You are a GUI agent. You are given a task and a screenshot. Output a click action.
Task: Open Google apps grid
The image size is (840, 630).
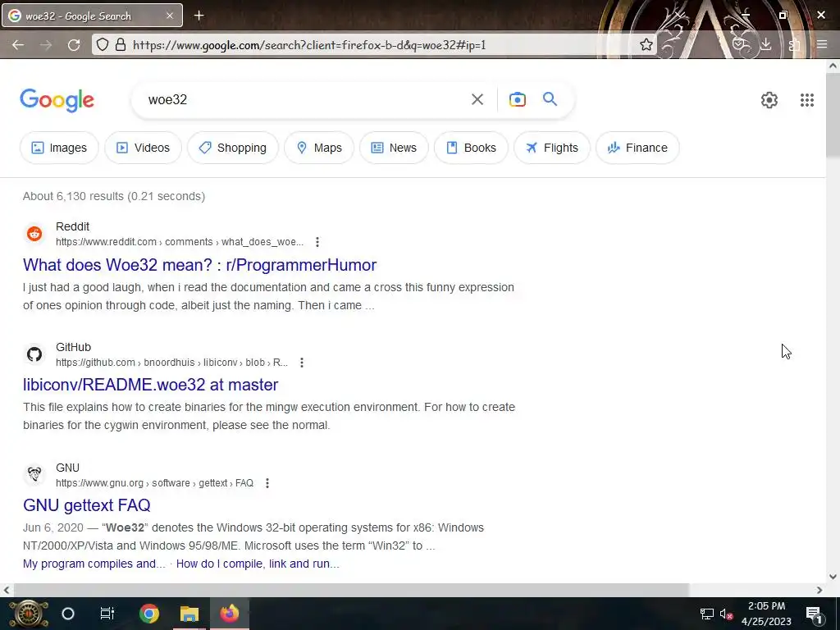pos(807,100)
